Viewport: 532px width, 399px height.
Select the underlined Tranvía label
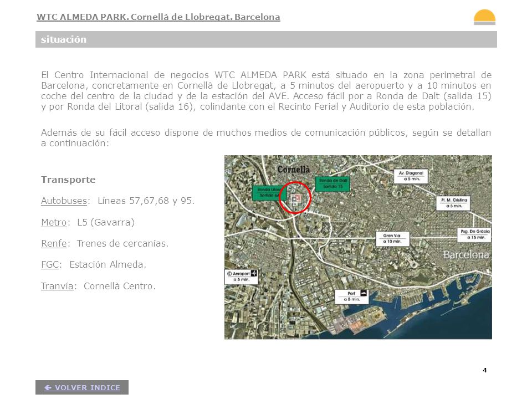click(x=57, y=286)
